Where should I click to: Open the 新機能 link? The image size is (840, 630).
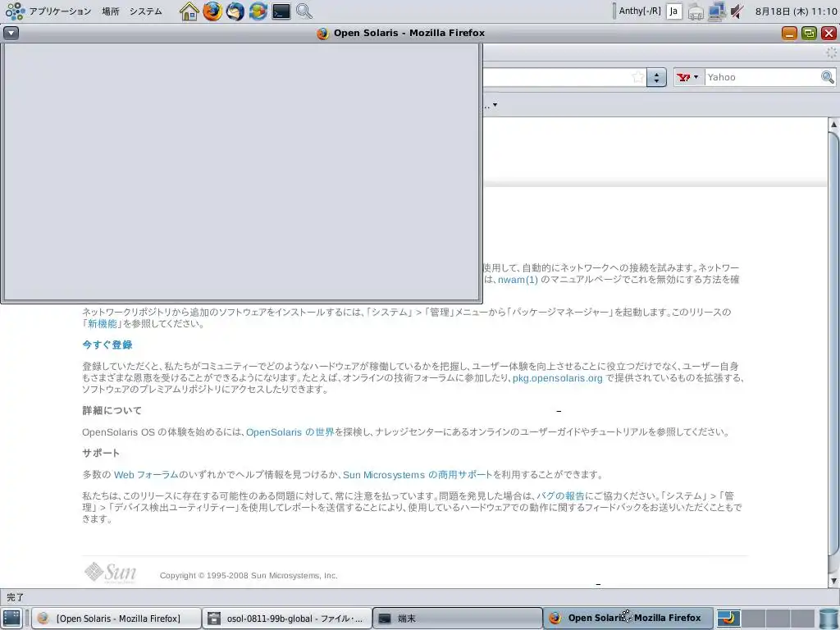point(103,323)
